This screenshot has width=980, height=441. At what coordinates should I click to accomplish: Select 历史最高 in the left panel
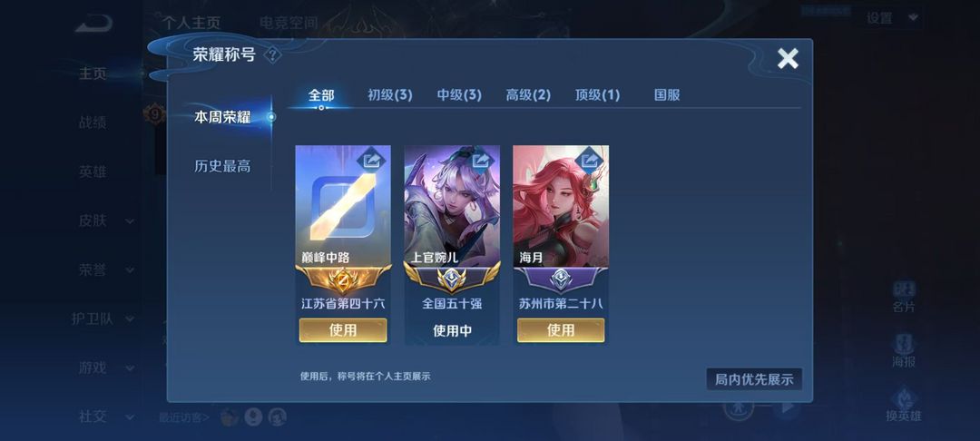222,166
